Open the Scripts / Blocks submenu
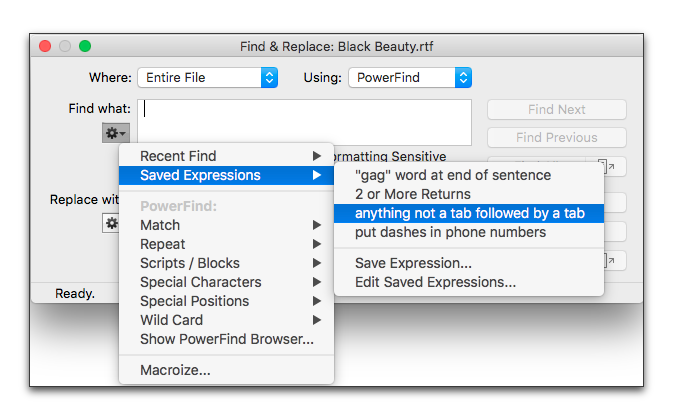673x419 pixels. coord(227,263)
